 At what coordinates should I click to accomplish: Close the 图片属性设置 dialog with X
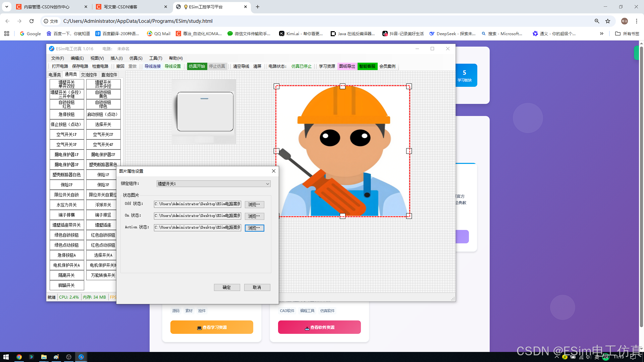(x=273, y=171)
